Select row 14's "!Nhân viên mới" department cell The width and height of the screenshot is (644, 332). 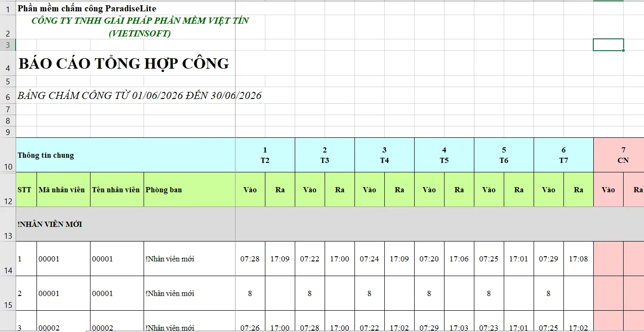pos(190,259)
